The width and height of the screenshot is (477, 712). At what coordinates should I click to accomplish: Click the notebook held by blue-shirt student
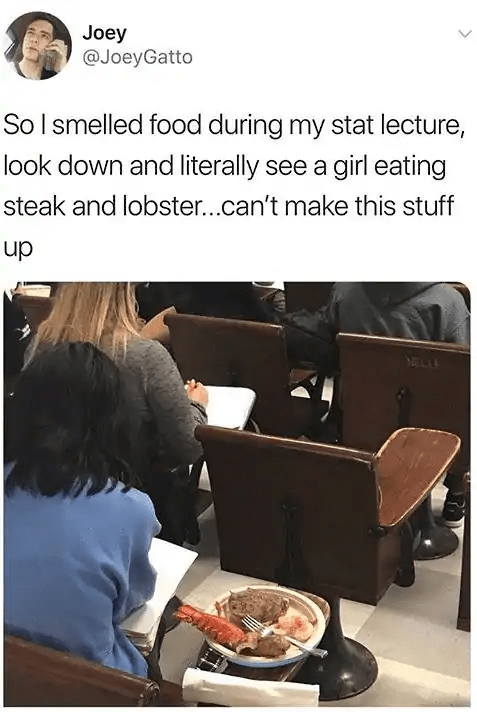[x=159, y=590]
